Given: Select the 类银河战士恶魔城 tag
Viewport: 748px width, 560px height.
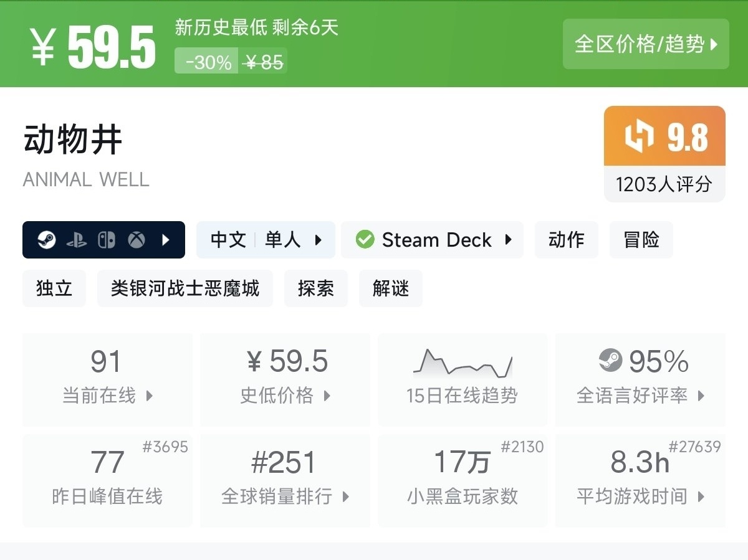Looking at the screenshot, I should (x=185, y=288).
